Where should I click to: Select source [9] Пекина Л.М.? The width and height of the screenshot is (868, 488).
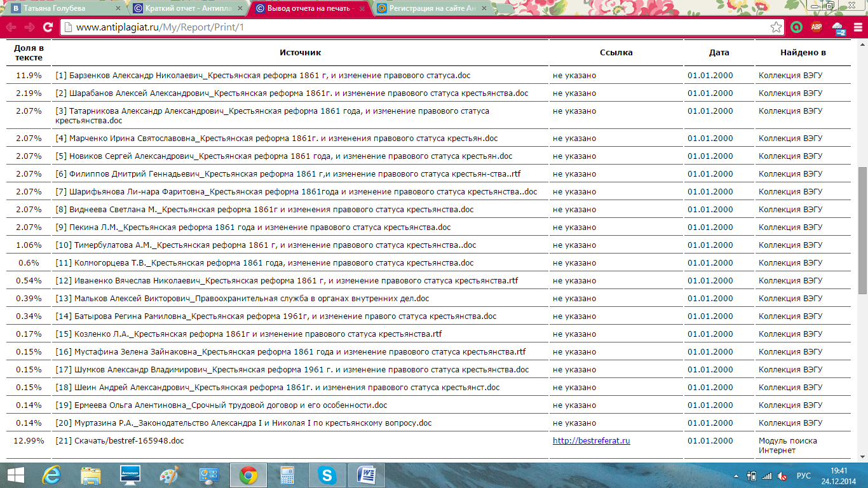click(x=253, y=227)
